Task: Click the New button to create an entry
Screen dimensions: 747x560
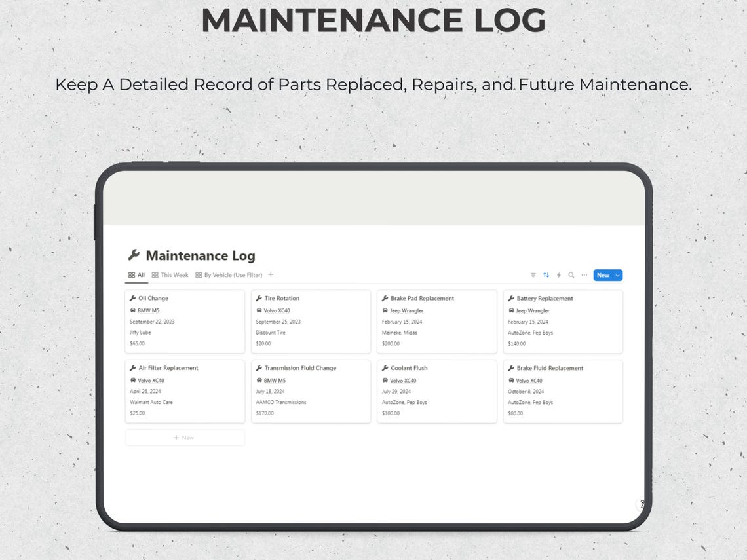Action: 603,275
